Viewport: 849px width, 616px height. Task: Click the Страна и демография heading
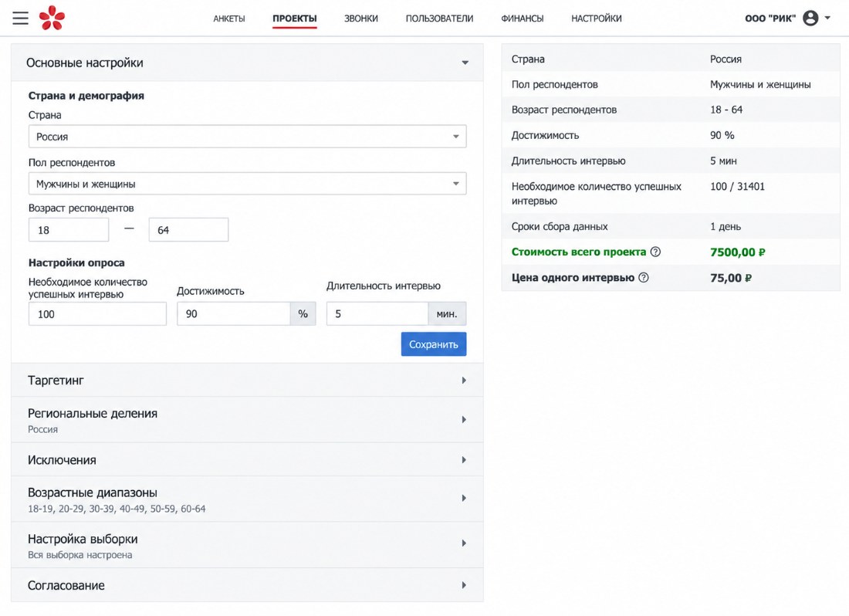[x=86, y=96]
